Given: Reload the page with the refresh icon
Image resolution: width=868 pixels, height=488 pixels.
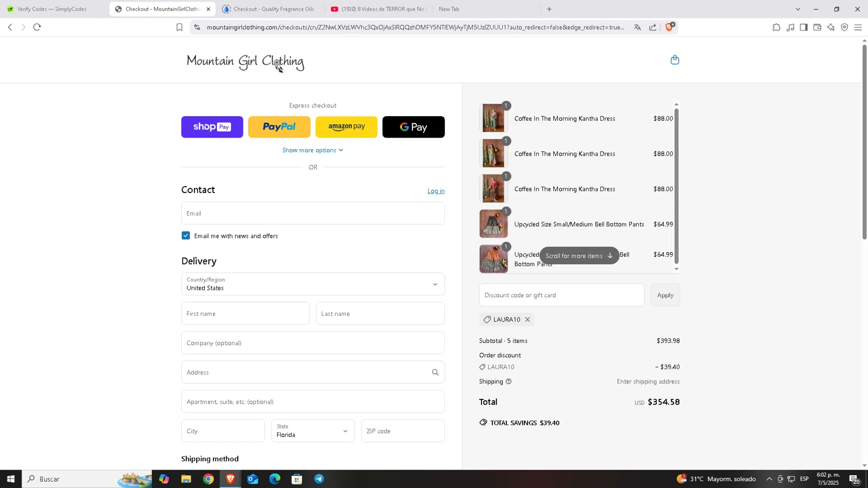Looking at the screenshot, I should [37, 27].
